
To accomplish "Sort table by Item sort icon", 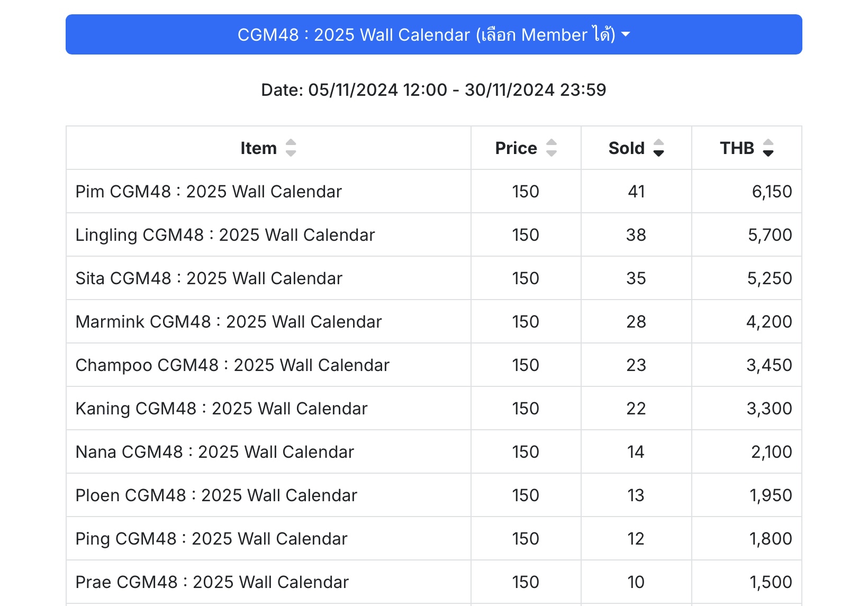I will click(x=291, y=148).
